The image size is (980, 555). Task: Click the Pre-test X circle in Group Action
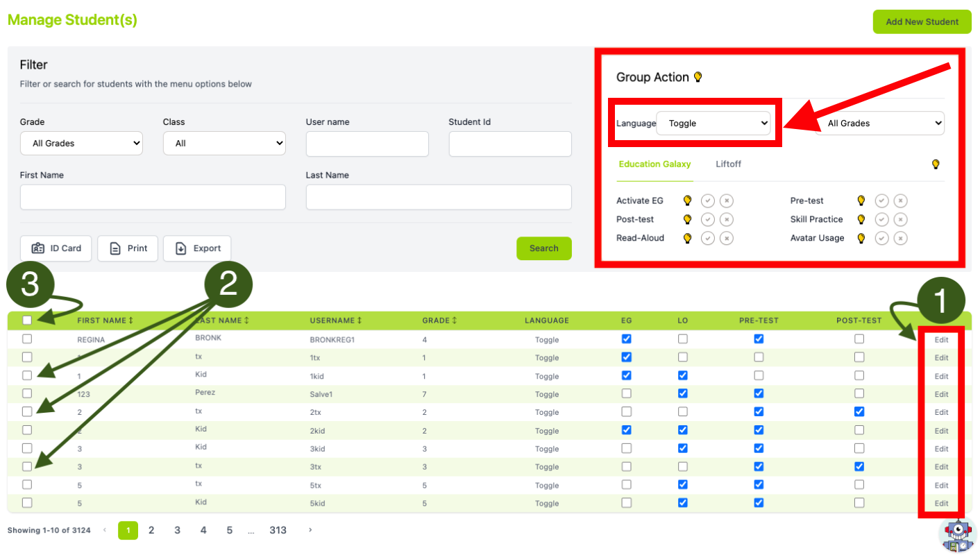[900, 200]
